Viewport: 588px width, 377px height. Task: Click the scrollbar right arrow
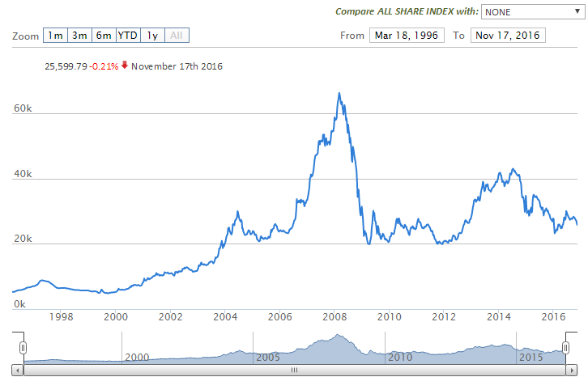[572, 371]
